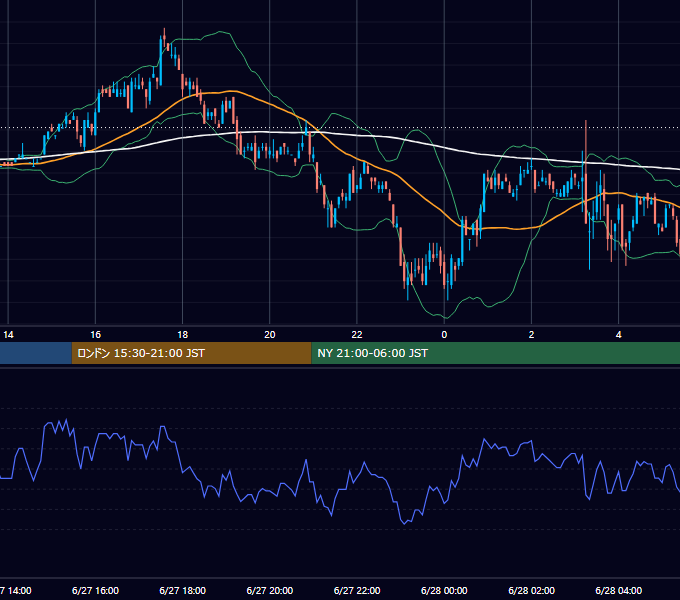
Task: Click the '6/27 22:00' date label
Action: click(x=357, y=590)
